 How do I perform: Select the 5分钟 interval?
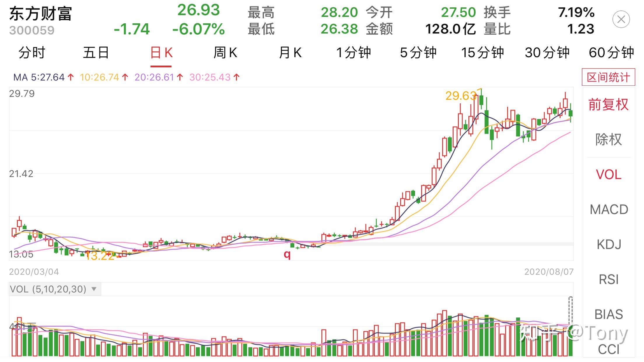pos(418,53)
